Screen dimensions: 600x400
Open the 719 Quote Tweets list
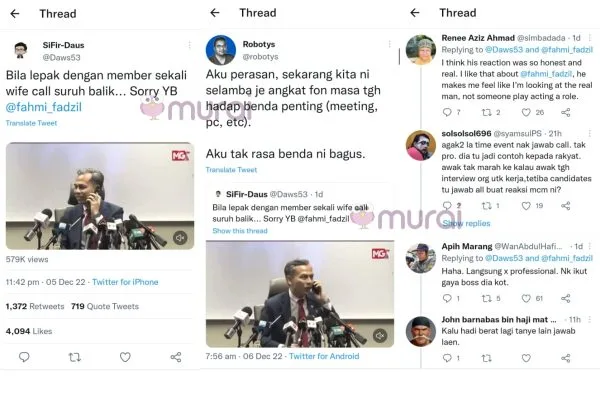(x=105, y=306)
